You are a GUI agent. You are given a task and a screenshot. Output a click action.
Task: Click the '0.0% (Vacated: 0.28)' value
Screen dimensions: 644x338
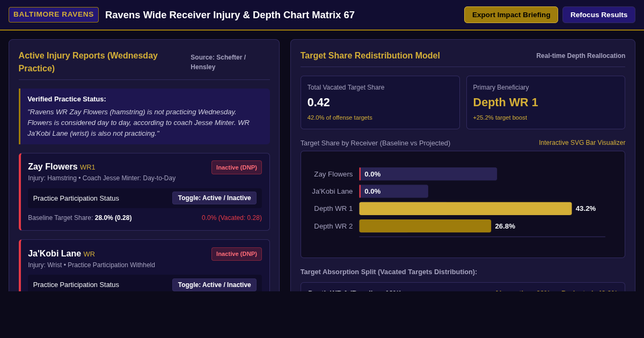232,218
